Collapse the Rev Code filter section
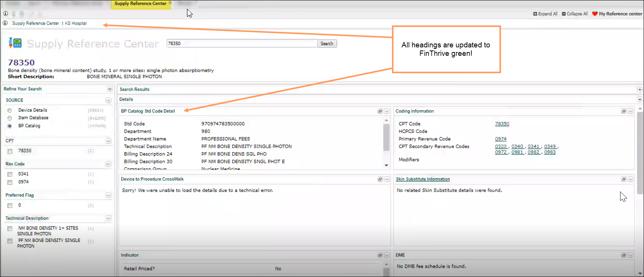 108,165
